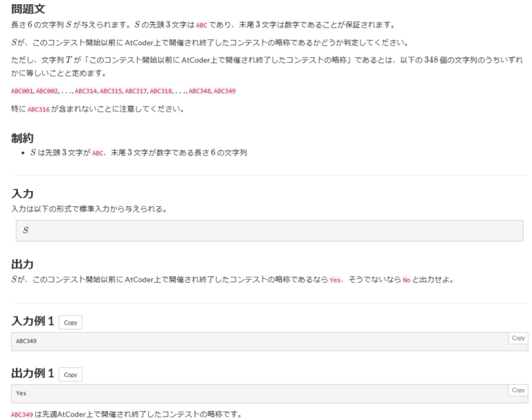Screen dimensions: 532x420
Task: Click Copy button inside Yes sample output box
Action: click(518, 390)
